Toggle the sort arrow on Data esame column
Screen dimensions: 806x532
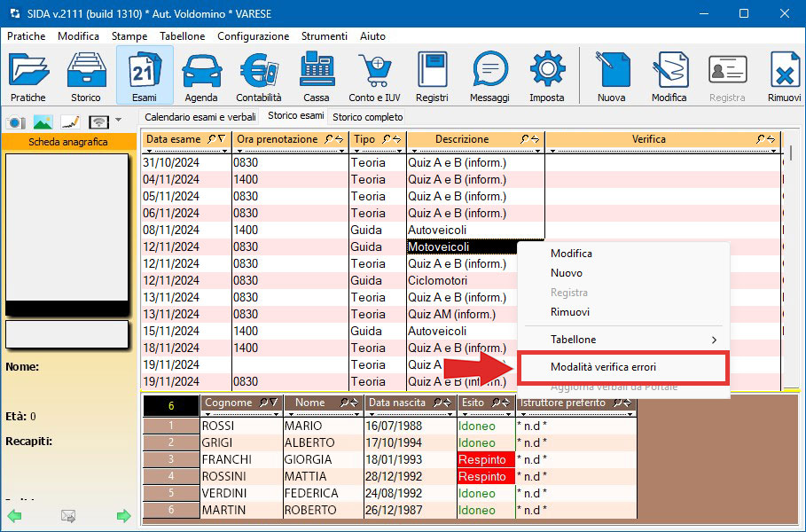click(x=221, y=139)
